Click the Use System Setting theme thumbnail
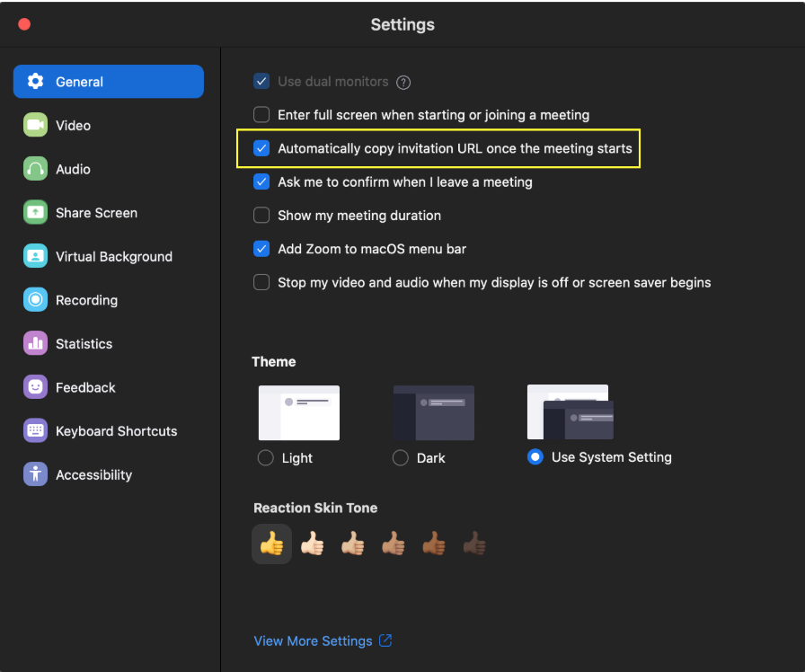This screenshot has width=805, height=672. [571, 412]
